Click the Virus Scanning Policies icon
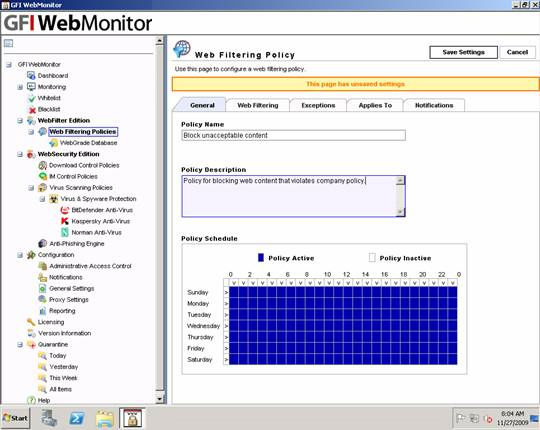 (x=42, y=188)
